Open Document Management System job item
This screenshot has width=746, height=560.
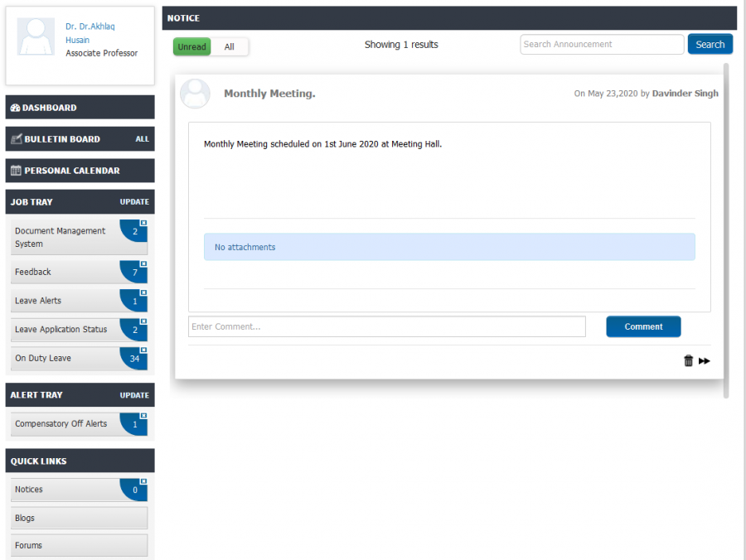point(79,237)
